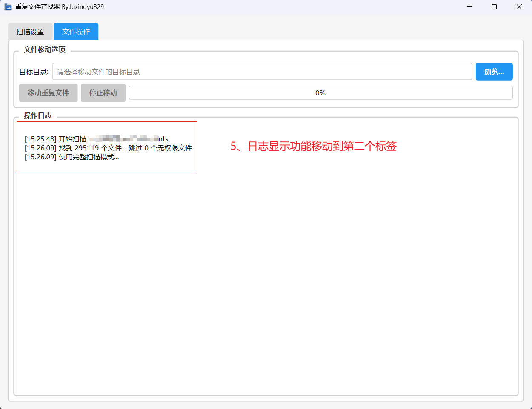Click the 移动重复文件 button
Screen dimensions: 532x409
48,93
